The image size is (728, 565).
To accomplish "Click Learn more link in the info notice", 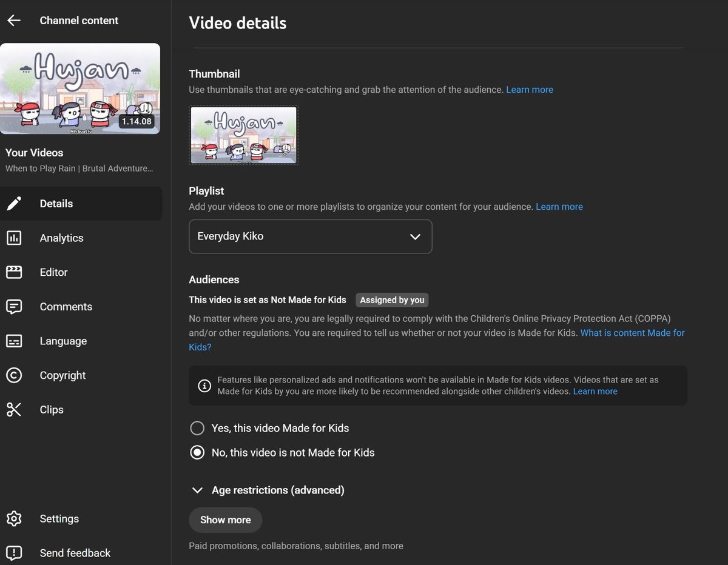I will tap(595, 392).
